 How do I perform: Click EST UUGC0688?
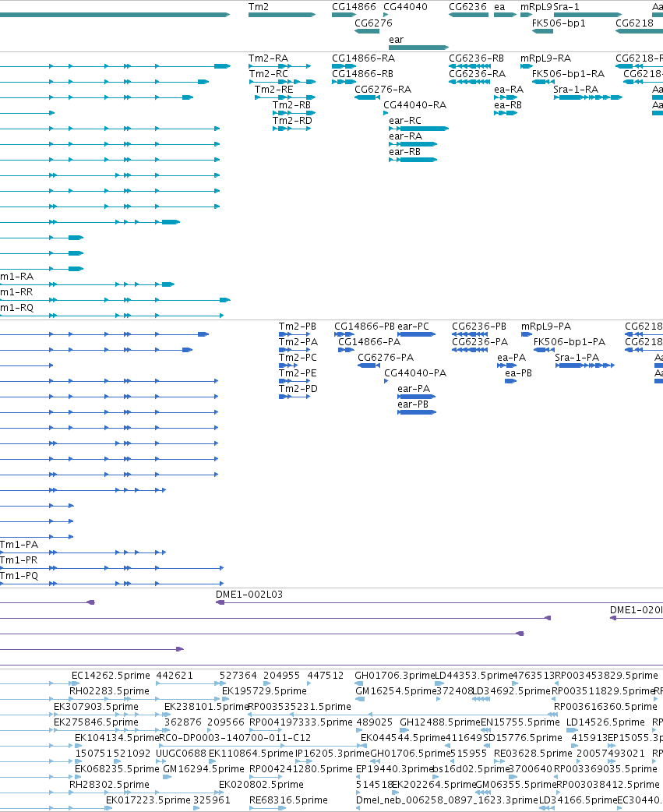click(x=182, y=753)
